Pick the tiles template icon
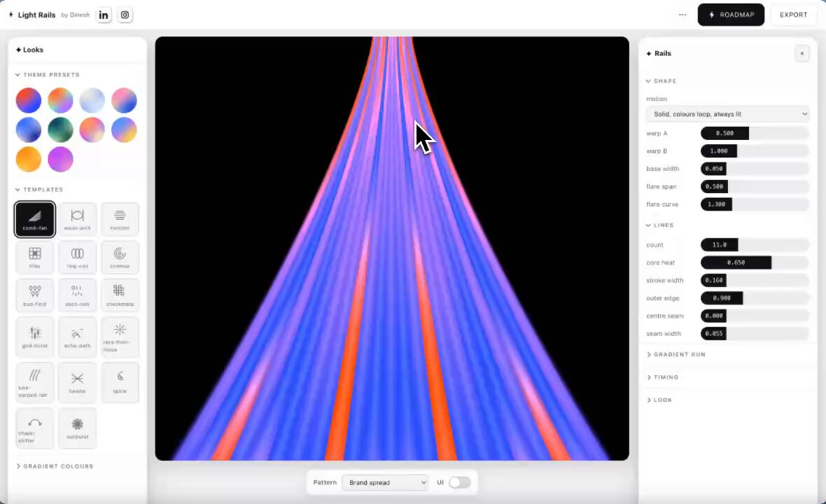This screenshot has height=504, width=826. click(35, 257)
